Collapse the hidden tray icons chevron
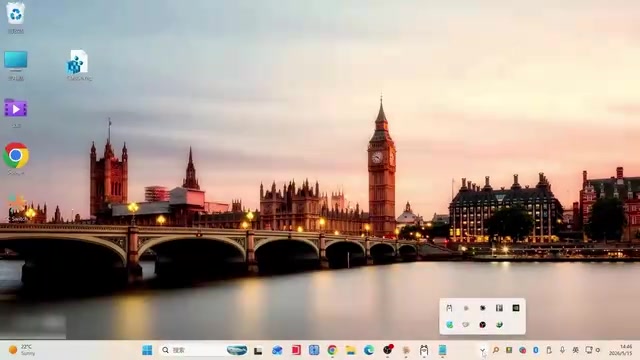This screenshot has width=640, height=360. [483, 350]
